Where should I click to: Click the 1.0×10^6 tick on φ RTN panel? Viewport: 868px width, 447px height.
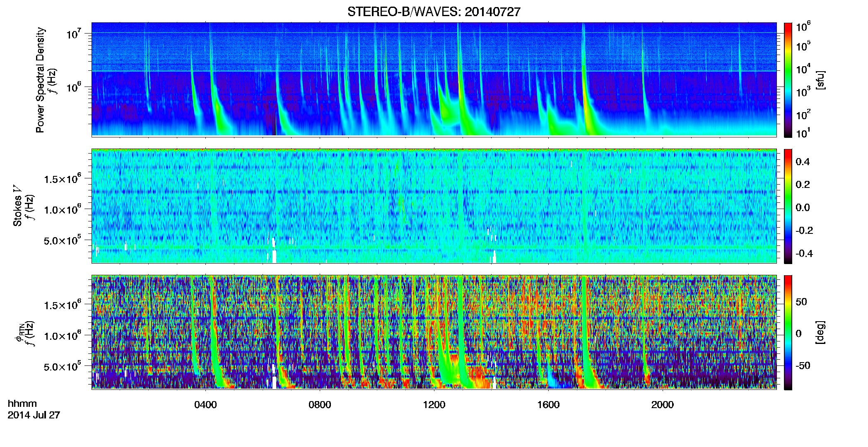[63, 336]
